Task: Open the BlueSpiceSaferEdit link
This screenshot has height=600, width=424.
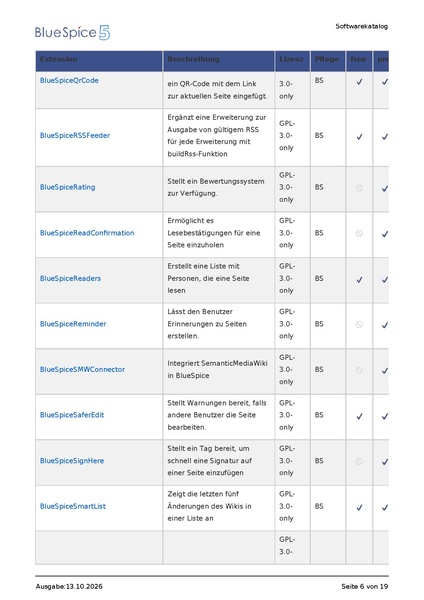Action: (72, 415)
